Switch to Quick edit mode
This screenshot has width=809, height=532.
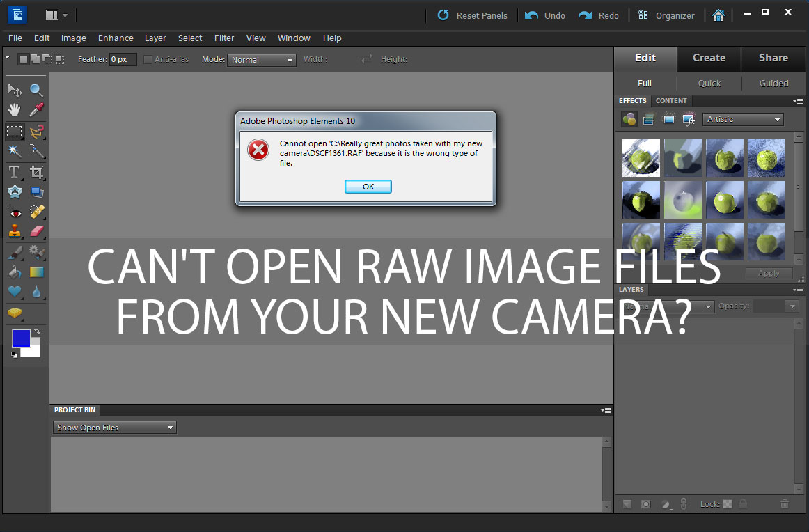[x=709, y=83]
